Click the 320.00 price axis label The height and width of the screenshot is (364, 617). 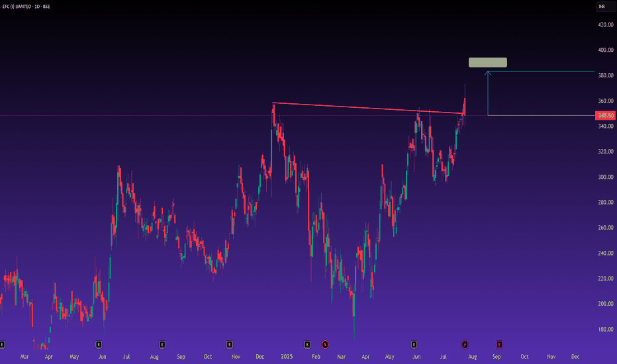tap(606, 152)
